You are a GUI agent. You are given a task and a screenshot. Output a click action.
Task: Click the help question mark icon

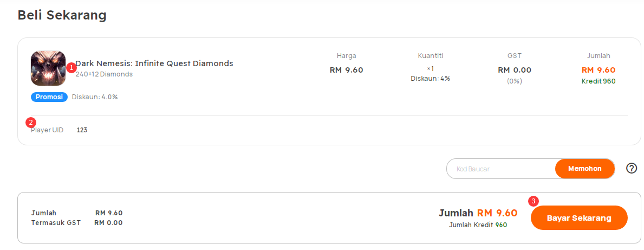[x=631, y=168]
